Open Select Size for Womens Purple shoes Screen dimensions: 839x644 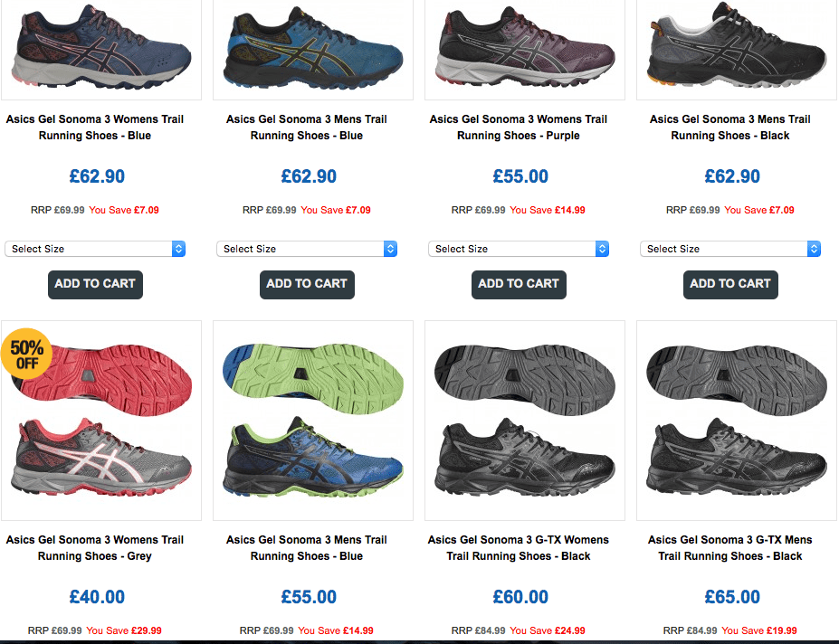pyautogui.click(x=519, y=249)
